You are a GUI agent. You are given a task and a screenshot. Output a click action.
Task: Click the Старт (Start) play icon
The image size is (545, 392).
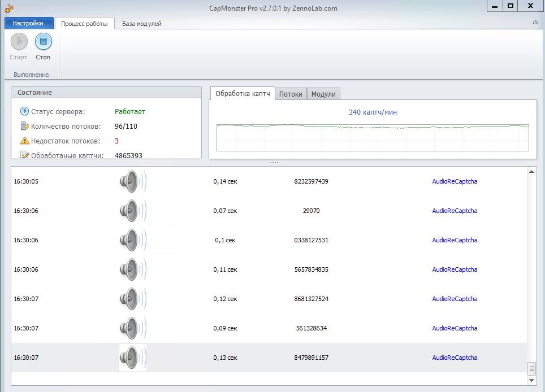[19, 41]
